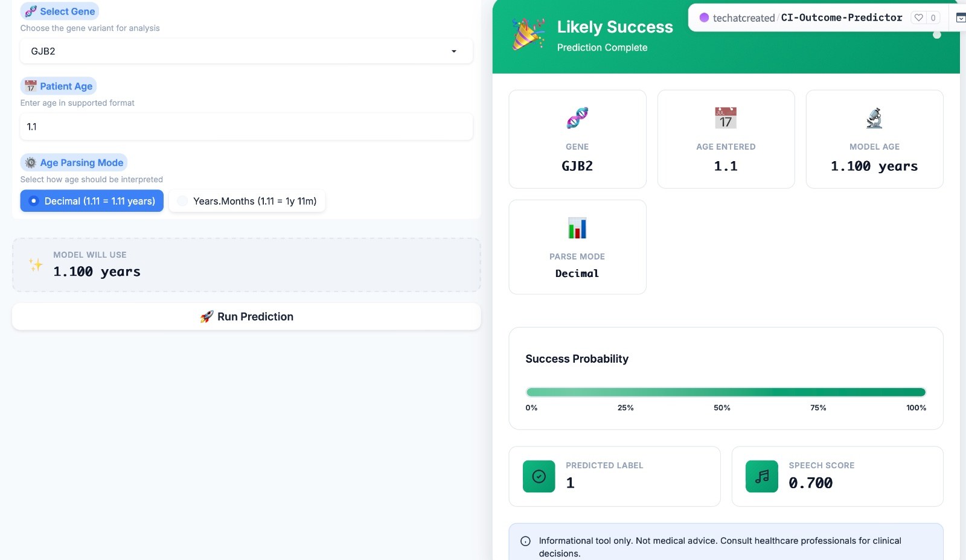
Task: Open the techatcreated profile link
Action: pyautogui.click(x=744, y=18)
